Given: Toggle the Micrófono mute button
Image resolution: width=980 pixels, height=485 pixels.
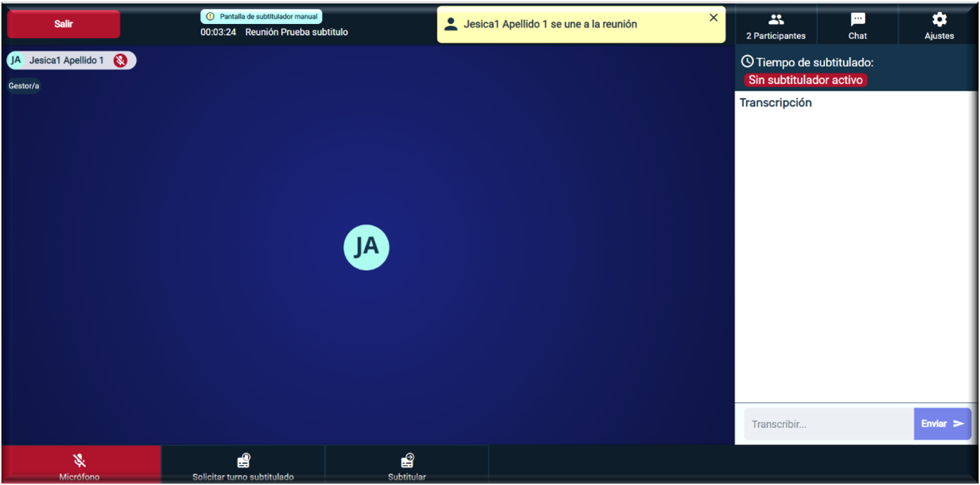Looking at the screenshot, I should [80, 465].
